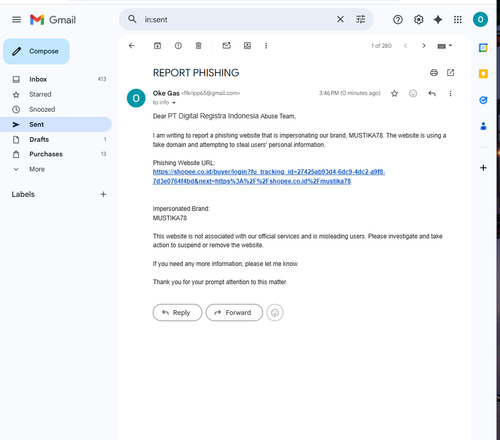Expand the 'to info' recipient details
This screenshot has height=440, width=500.
click(x=174, y=103)
